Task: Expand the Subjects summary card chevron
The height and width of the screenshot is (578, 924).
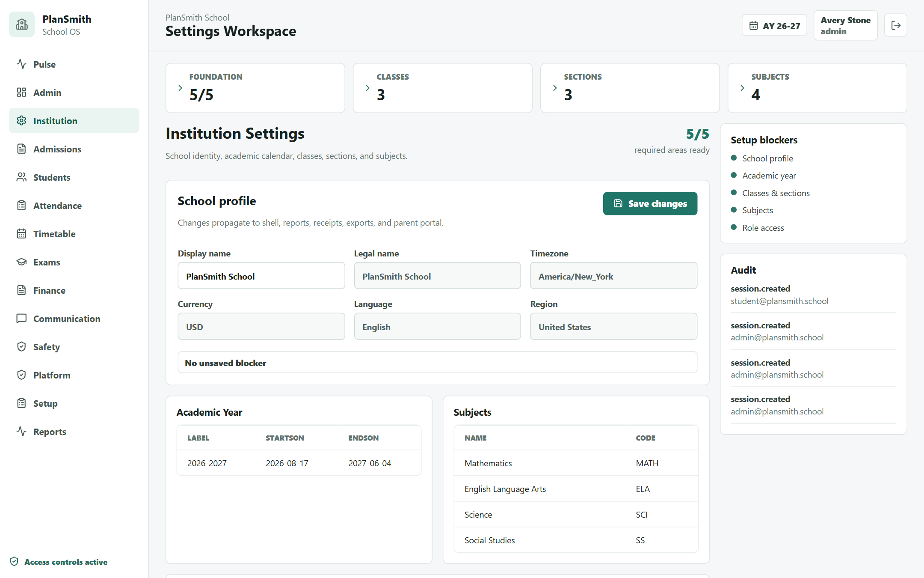Action: pyautogui.click(x=742, y=88)
